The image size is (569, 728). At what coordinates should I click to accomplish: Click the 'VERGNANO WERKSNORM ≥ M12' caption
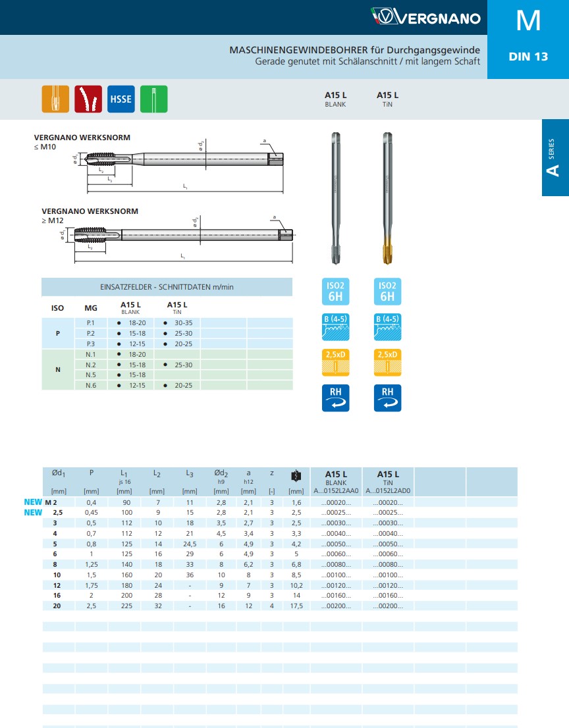pyautogui.click(x=90, y=215)
